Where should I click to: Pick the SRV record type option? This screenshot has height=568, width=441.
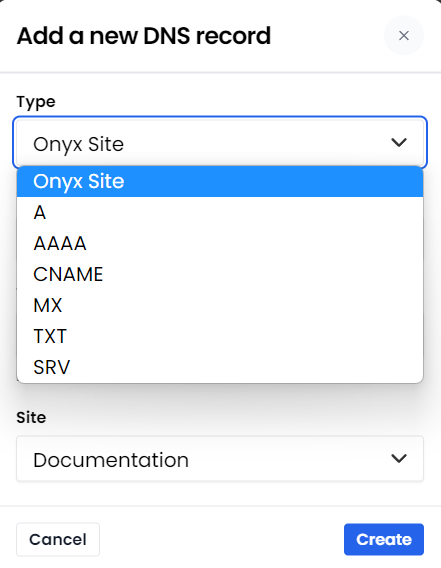220,367
